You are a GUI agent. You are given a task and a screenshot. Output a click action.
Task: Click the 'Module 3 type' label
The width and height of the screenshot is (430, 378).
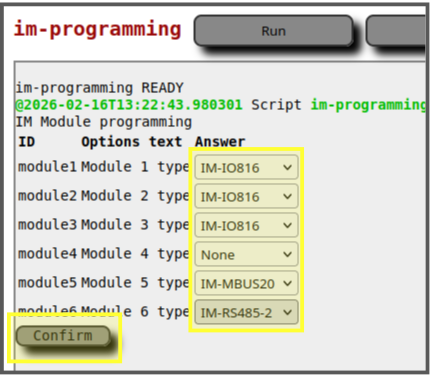tap(135, 225)
